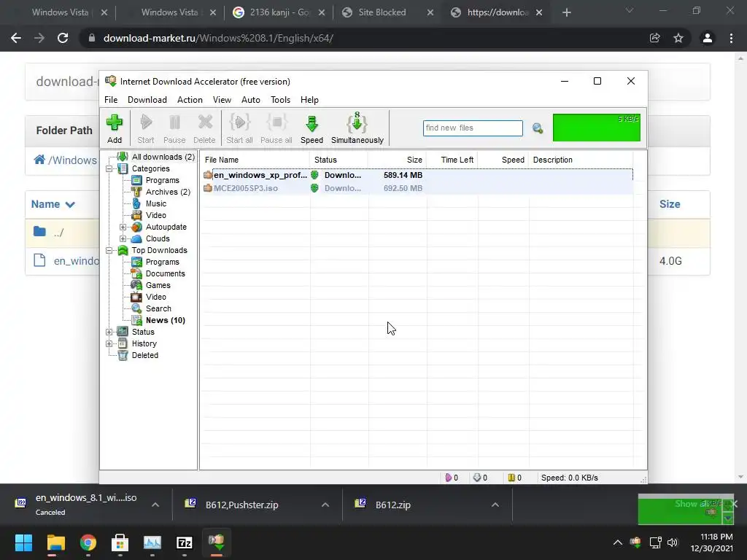
Task: Open the Action menu
Action: [190, 99]
